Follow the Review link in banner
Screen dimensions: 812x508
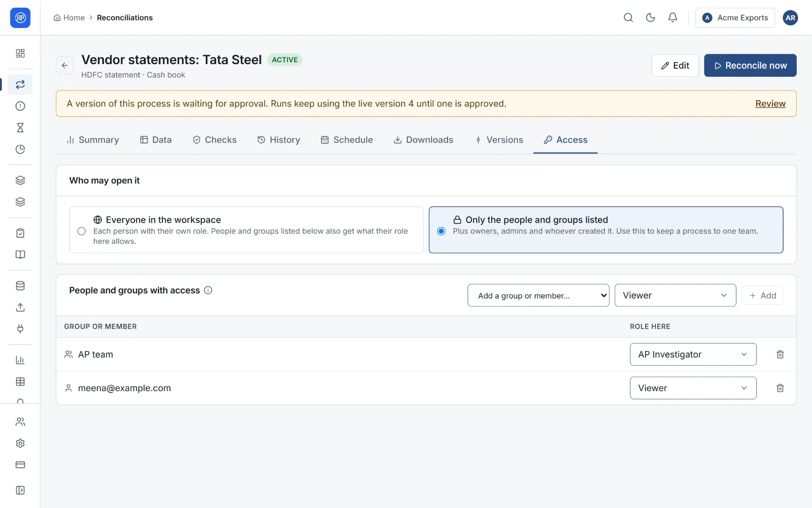tap(770, 103)
